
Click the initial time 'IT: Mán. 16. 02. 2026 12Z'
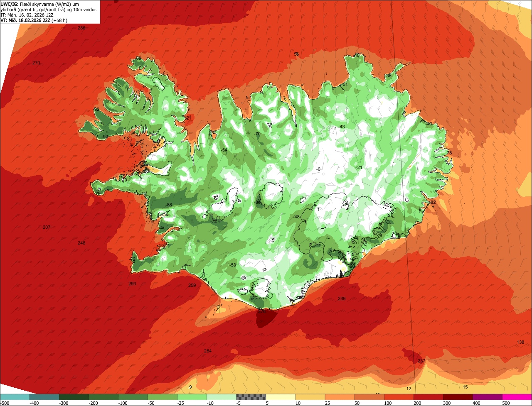[x=27, y=15]
